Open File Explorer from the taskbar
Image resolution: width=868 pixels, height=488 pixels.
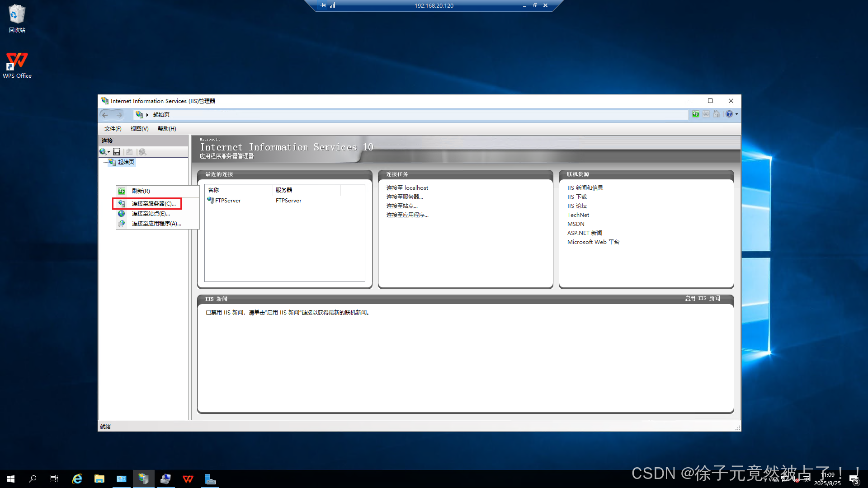tap(99, 479)
